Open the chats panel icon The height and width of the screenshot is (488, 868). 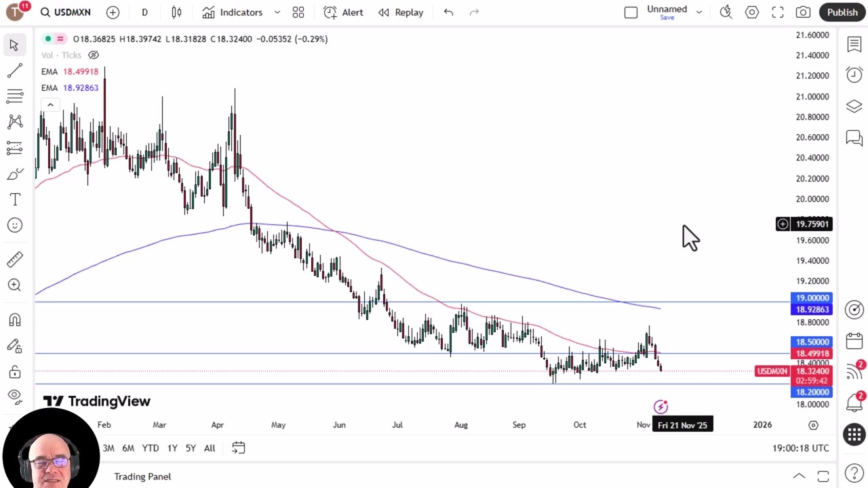854,138
